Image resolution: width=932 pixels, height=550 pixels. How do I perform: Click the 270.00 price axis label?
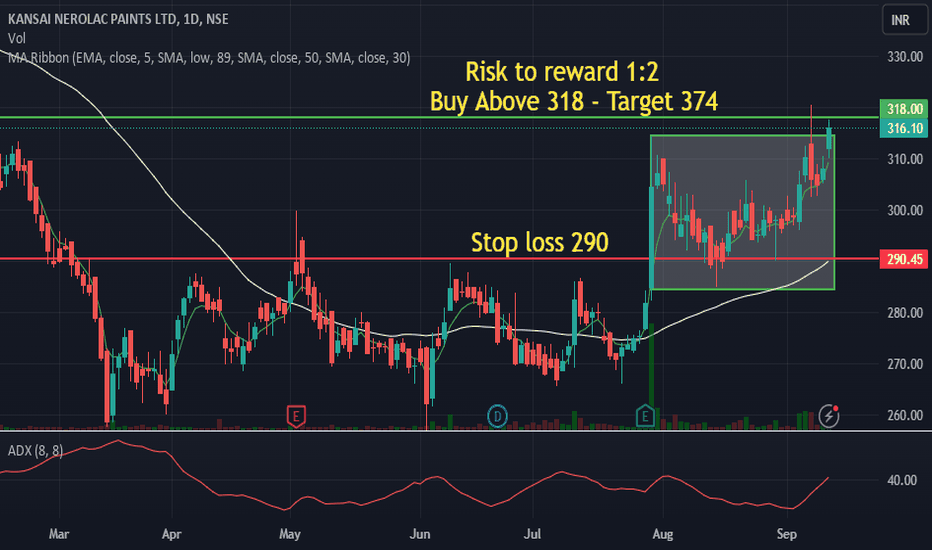coord(905,364)
